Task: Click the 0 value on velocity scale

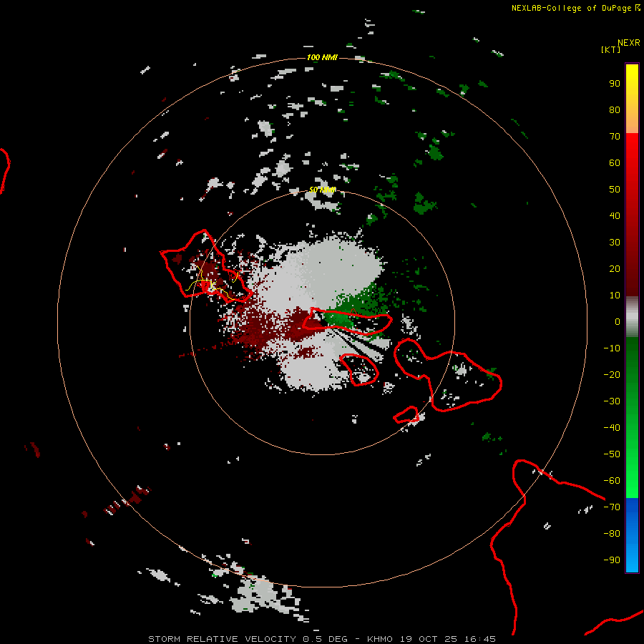Action: (x=618, y=321)
